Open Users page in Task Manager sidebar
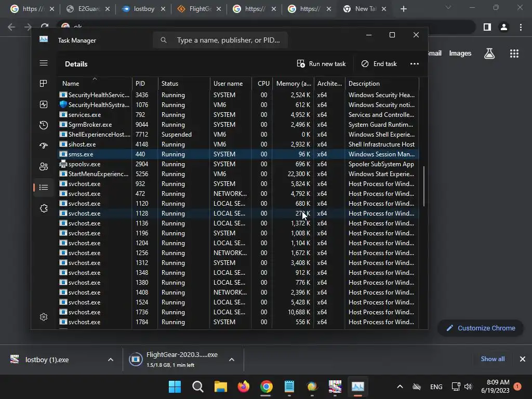532x399 pixels. 44,167
